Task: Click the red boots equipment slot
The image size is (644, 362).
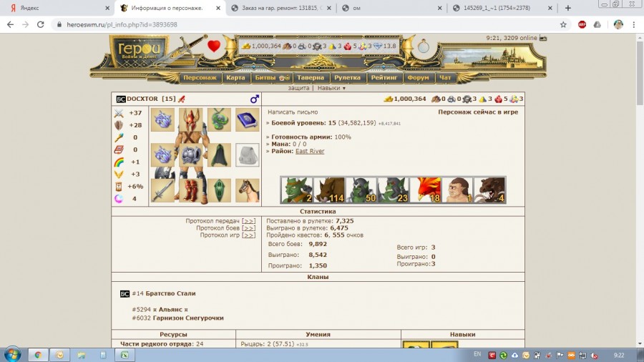Action: coord(190,190)
